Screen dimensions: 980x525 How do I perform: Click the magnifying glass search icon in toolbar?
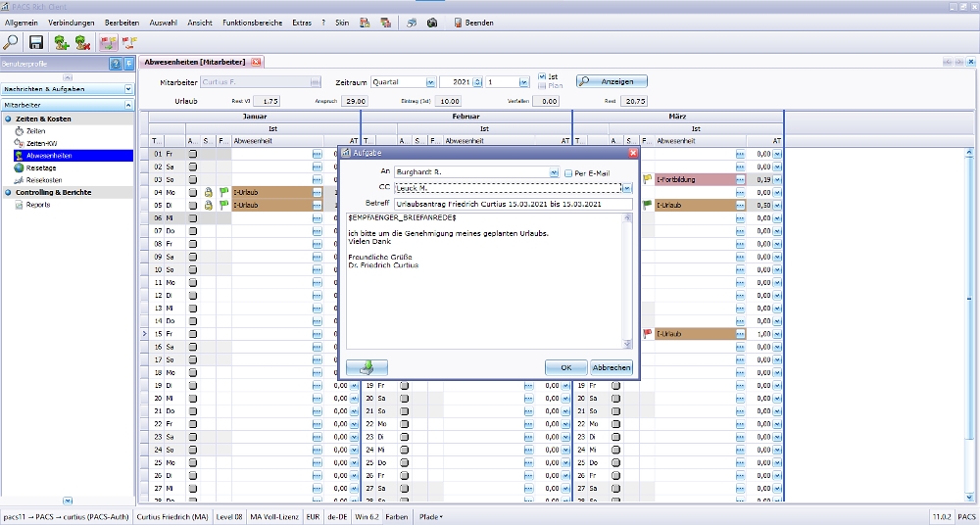click(12, 42)
